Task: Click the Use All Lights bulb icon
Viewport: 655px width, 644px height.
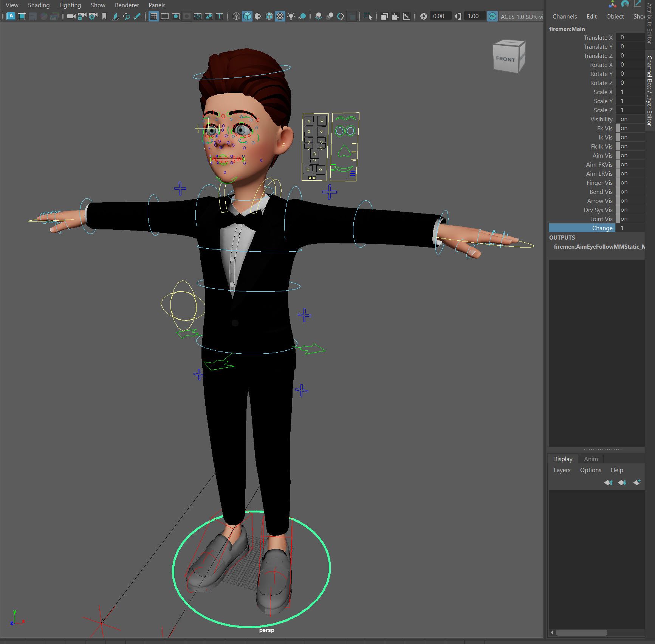Action: click(x=291, y=16)
